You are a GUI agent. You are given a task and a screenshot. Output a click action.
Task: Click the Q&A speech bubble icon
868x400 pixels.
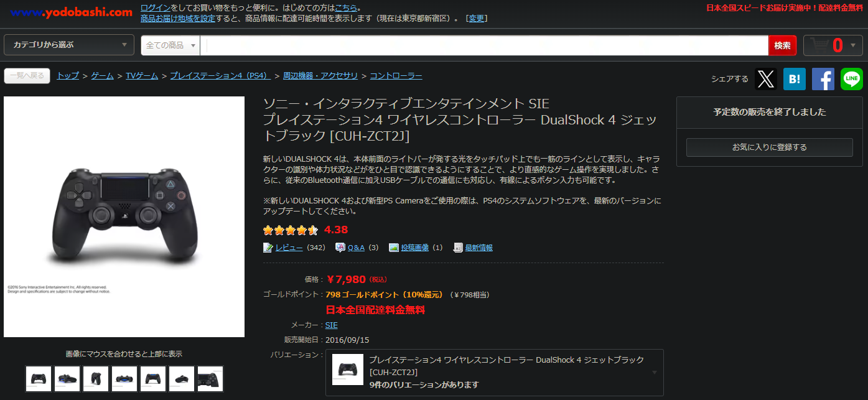click(340, 248)
